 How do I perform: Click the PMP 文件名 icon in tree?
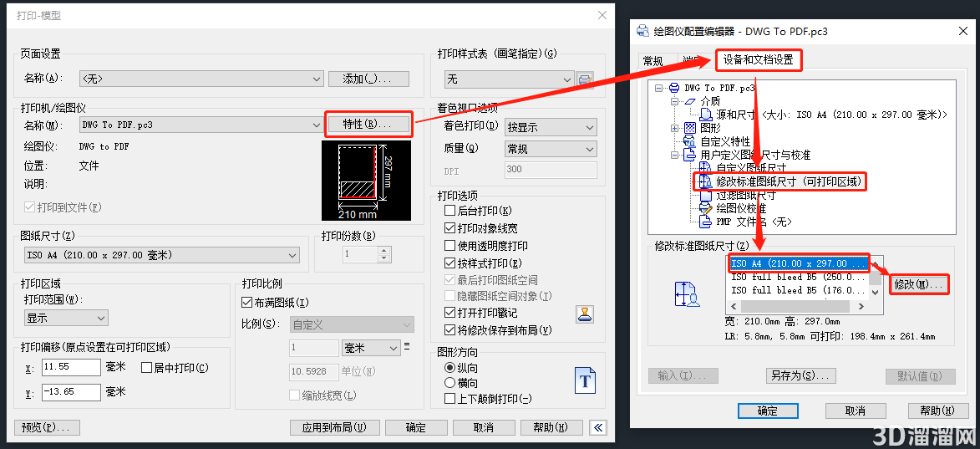coord(705,222)
